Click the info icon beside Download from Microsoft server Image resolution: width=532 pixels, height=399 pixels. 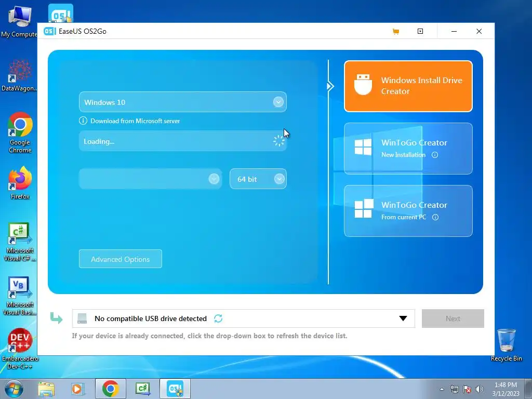click(x=83, y=121)
